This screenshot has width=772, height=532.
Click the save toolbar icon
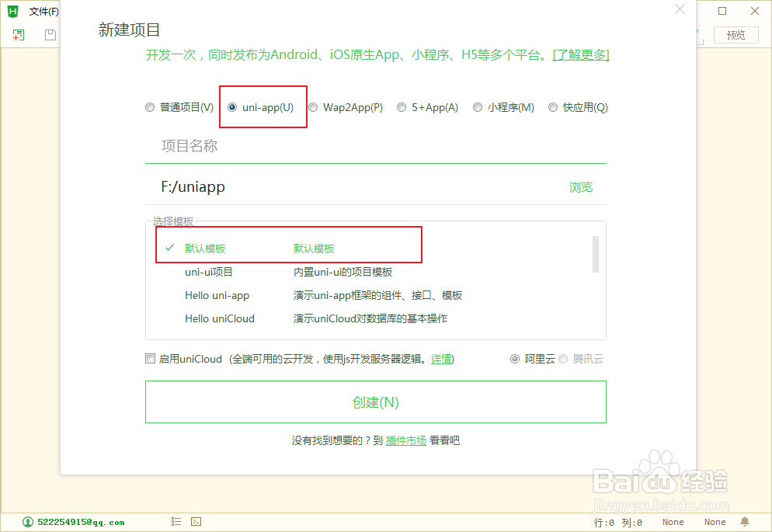click(50, 35)
